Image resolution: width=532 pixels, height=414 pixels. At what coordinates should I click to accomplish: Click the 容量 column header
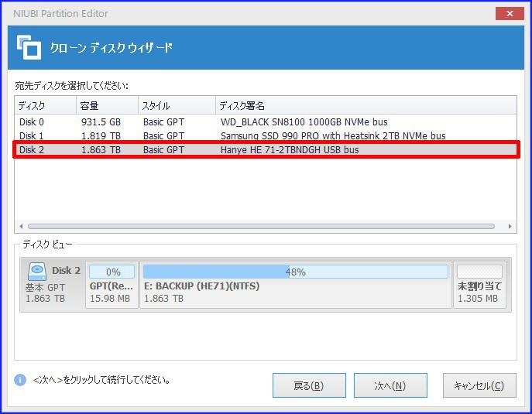[x=107, y=105]
